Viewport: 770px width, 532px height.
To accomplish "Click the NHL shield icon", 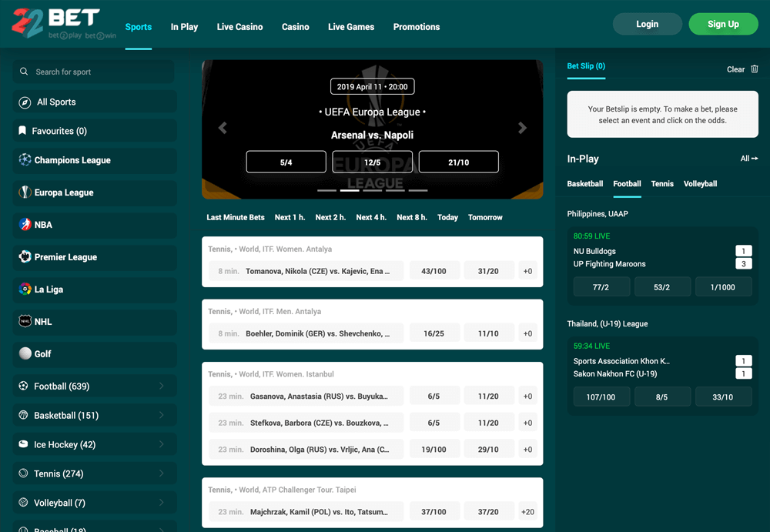I will (x=25, y=321).
